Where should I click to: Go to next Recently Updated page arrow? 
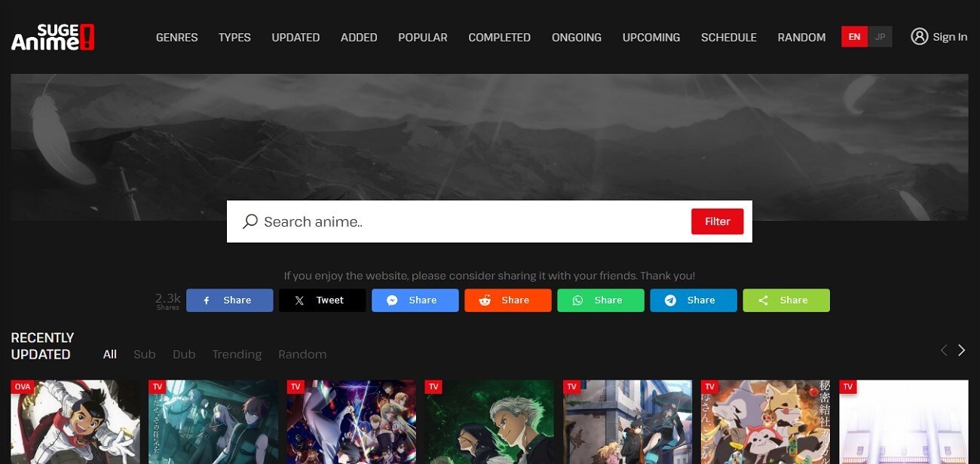(961, 350)
